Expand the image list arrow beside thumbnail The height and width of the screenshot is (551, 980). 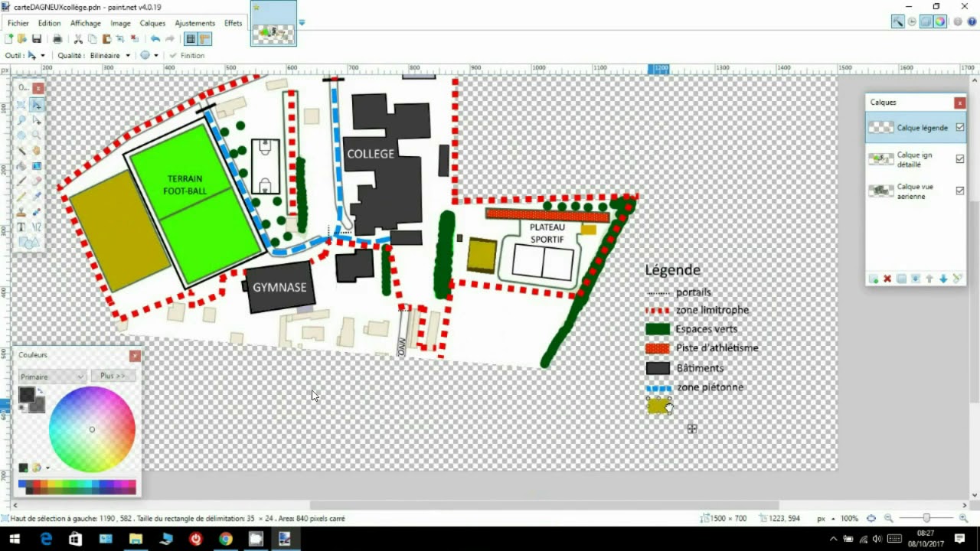(302, 23)
